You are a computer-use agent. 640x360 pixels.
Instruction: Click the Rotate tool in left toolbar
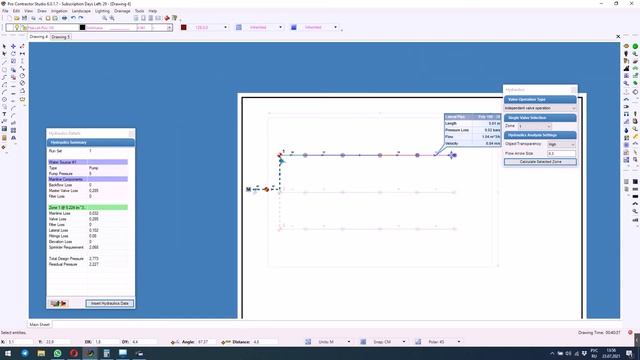point(13,54)
